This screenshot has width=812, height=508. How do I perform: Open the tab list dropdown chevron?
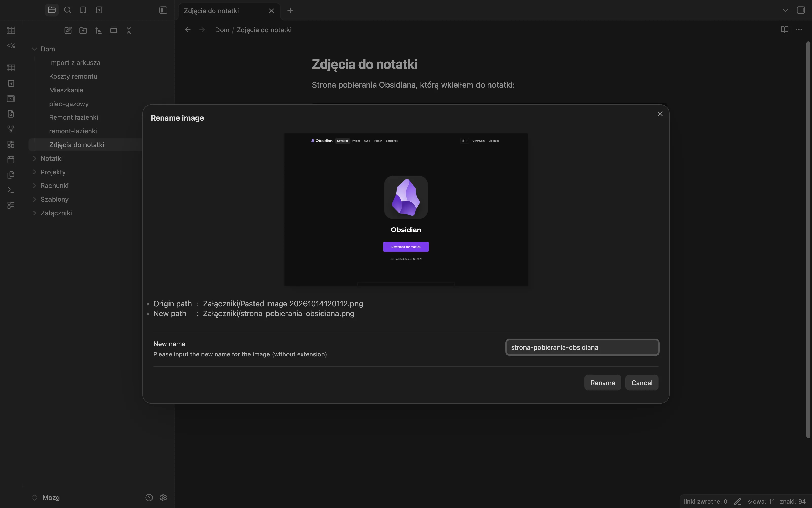pos(785,10)
